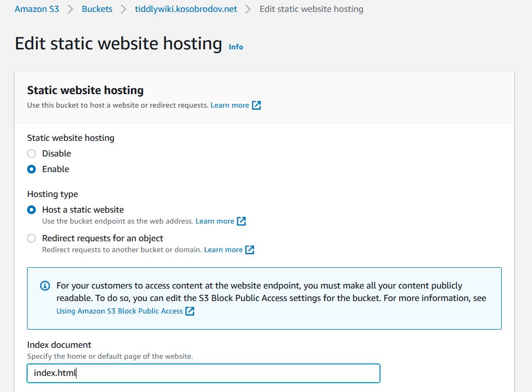Open the Amazon S3 breadcrumb link

click(x=36, y=9)
